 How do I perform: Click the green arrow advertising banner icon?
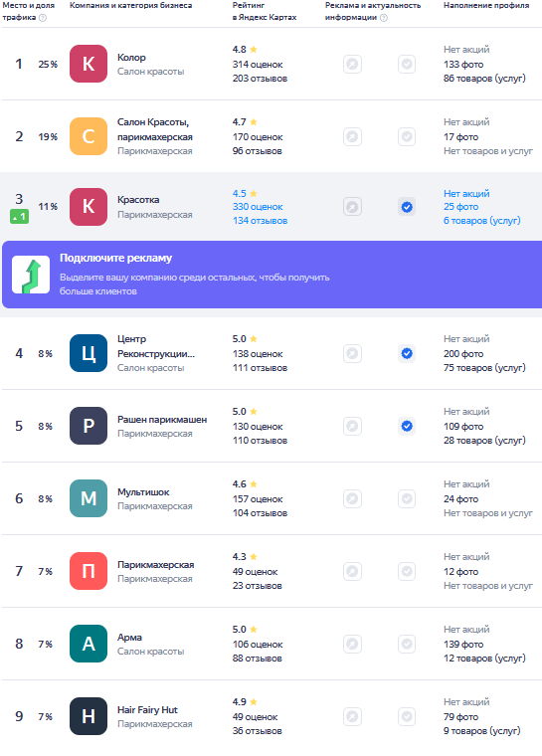pos(31,275)
